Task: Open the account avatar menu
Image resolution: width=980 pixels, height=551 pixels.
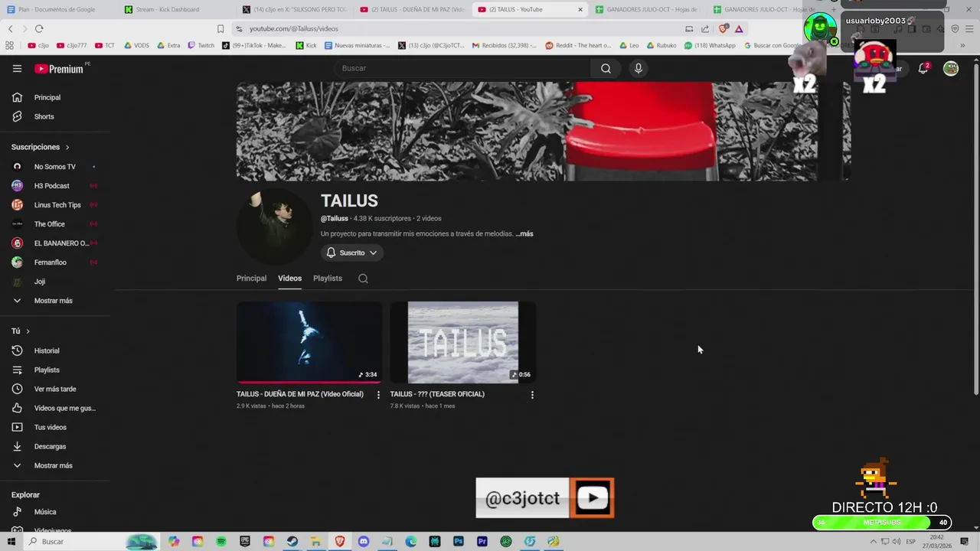Action: (x=951, y=68)
